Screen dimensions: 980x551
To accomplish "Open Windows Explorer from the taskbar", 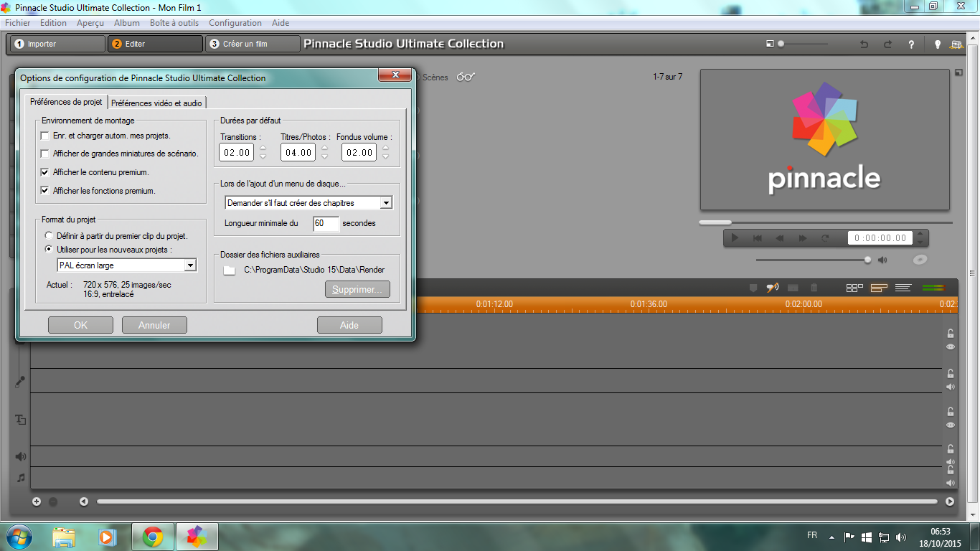I will click(x=64, y=536).
